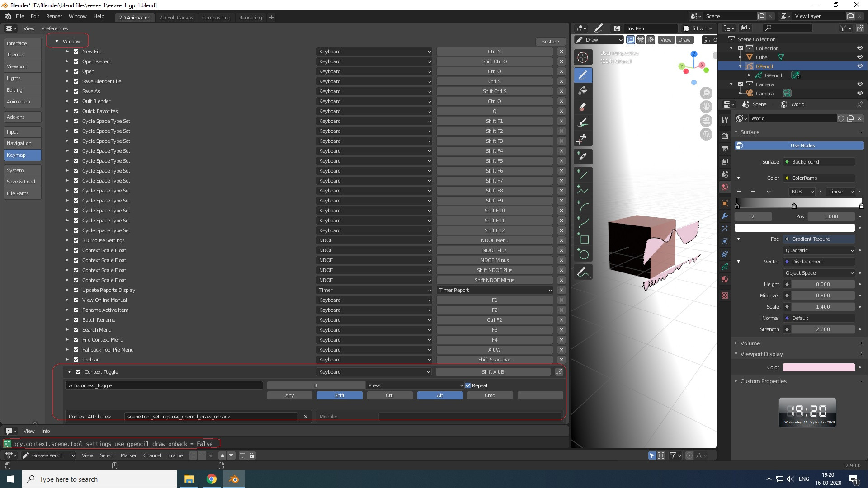Click the Viewport Display pink color swatch
The width and height of the screenshot is (868, 488).
[x=819, y=367]
